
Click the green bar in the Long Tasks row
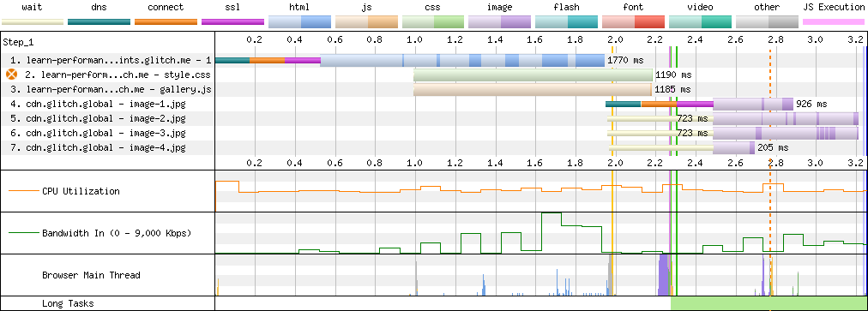pyautogui.click(x=768, y=303)
